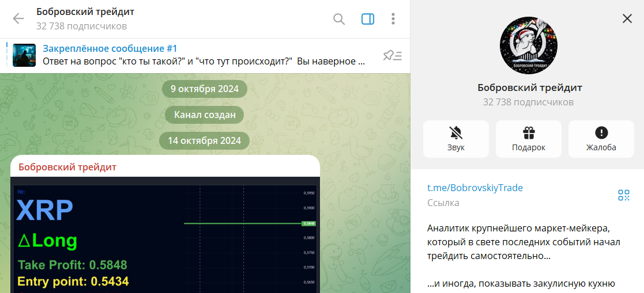Screen dimensions: 644x293
Task: Show the channel QR code icon
Action: [x=623, y=195]
